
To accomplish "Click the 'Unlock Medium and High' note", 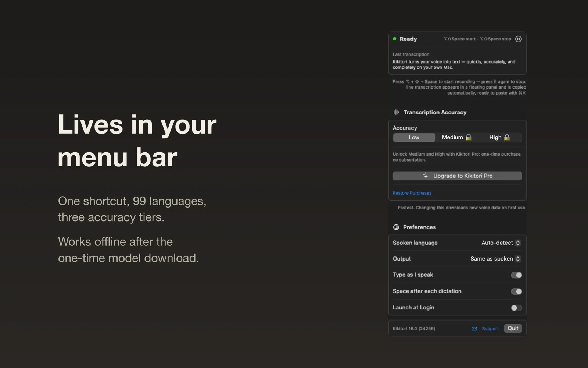I will (457, 157).
